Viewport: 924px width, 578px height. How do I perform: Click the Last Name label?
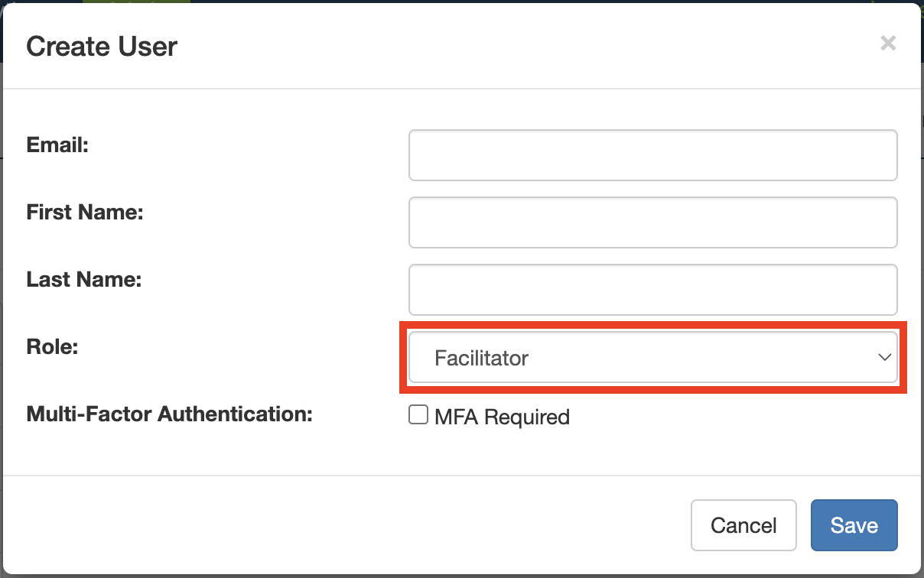(x=84, y=279)
